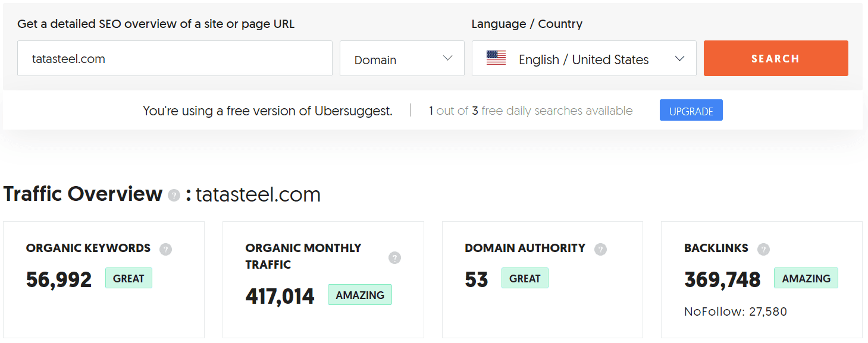Click the 56,992 organic keywords number
This screenshot has height=343, width=868.
(59, 279)
